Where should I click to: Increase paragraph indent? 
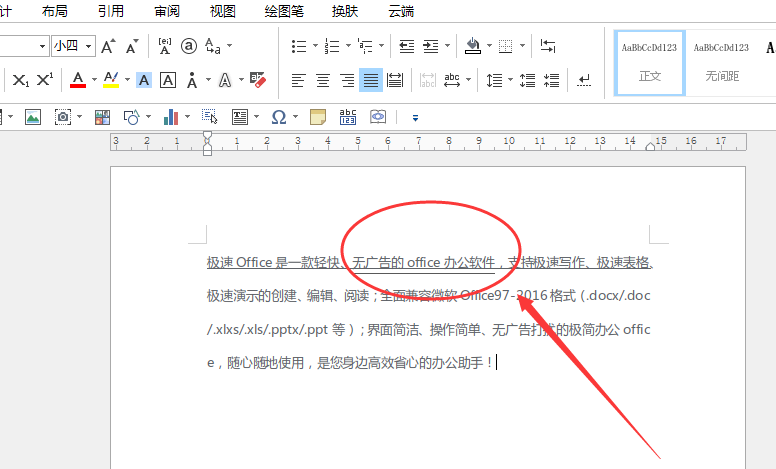tap(431, 47)
